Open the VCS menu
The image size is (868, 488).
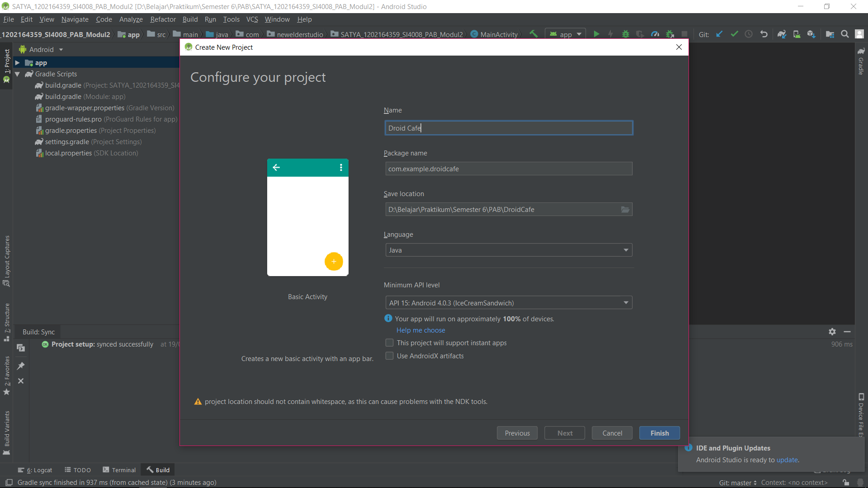click(252, 19)
